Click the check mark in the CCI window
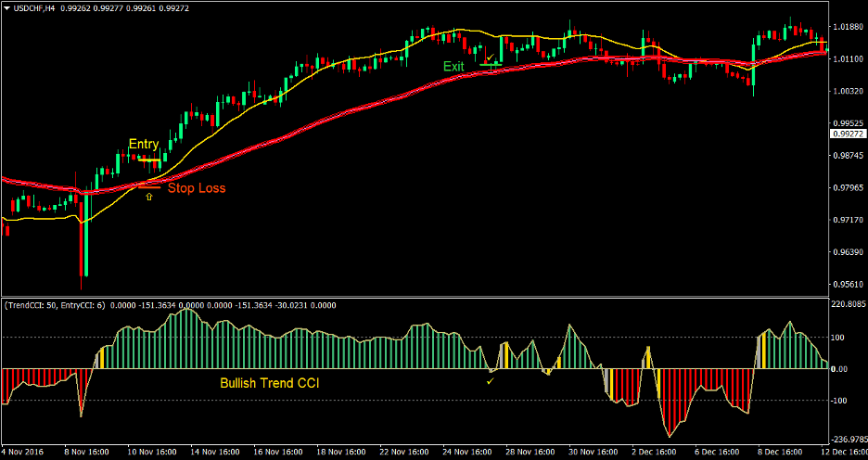 click(x=490, y=381)
